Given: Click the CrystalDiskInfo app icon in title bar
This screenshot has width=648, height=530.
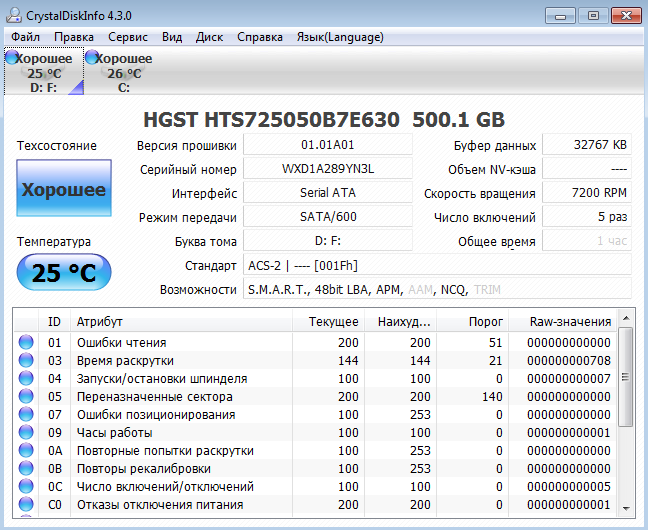Looking at the screenshot, I should 14,15.
